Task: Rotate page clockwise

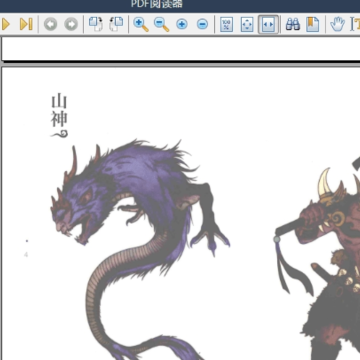Action: (x=96, y=24)
